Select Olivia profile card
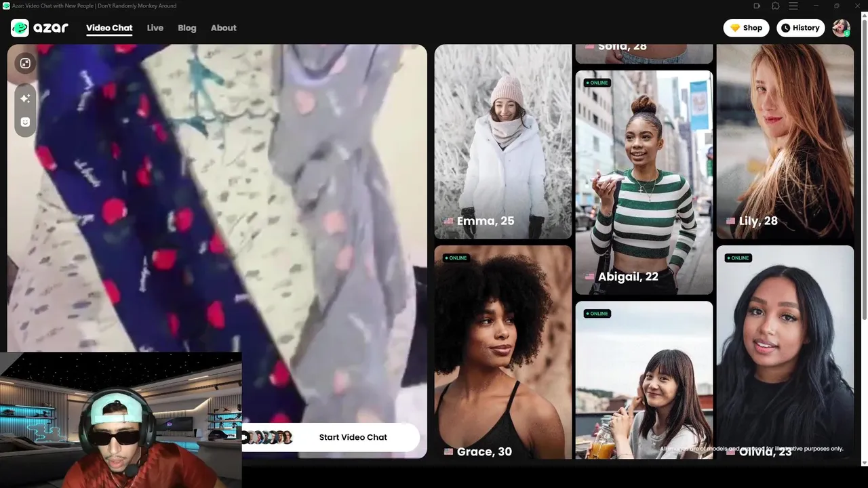 [785, 352]
